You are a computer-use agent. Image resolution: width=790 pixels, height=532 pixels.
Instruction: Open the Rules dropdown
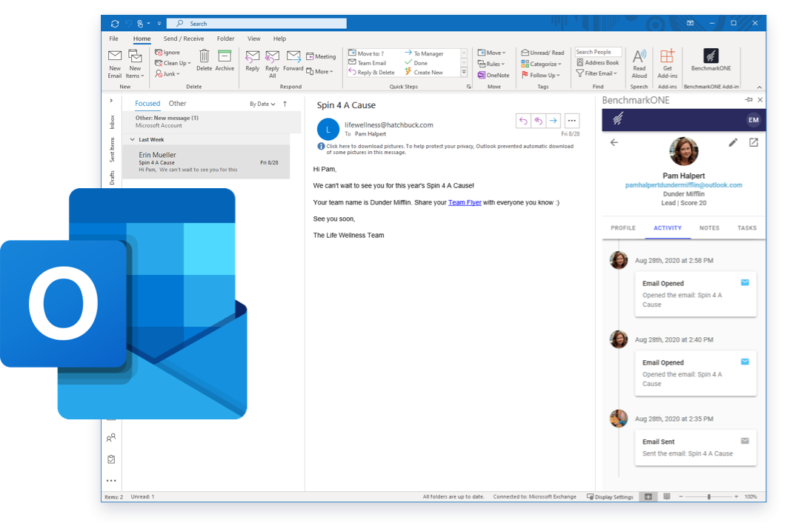coord(491,64)
